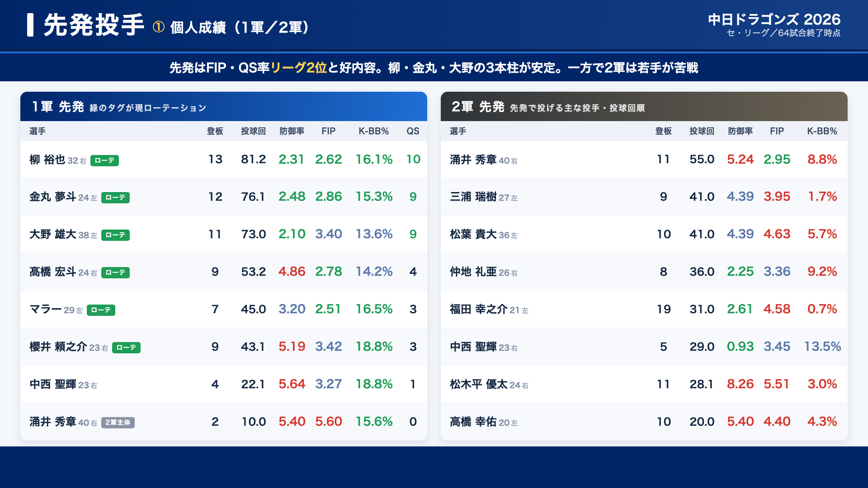
Task: Click the player name 高橋 幸佑
Action: point(473,422)
